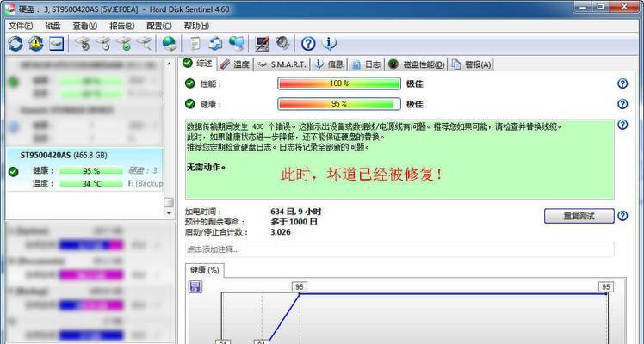Screen dimensions: 644x344
Task: Click the speaker sound toolbar icon
Action: (282, 44)
